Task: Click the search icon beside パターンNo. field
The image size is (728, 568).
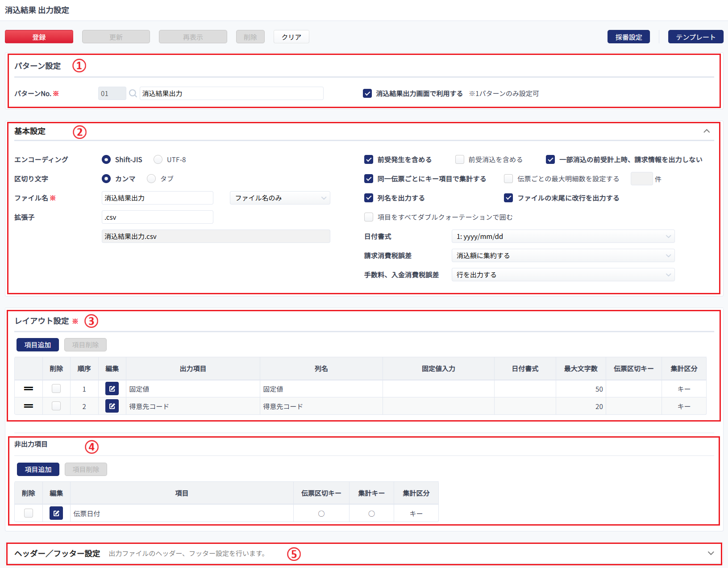Action: coord(133,93)
